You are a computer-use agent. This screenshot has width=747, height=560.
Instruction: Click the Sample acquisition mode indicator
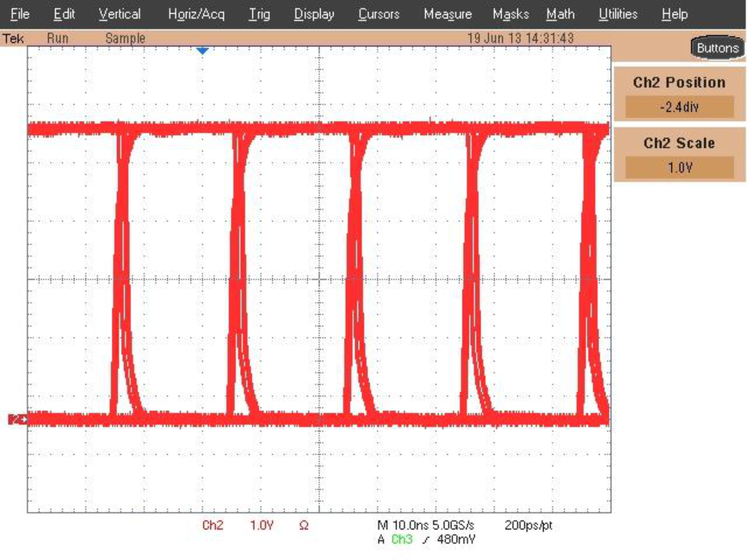tap(125, 38)
